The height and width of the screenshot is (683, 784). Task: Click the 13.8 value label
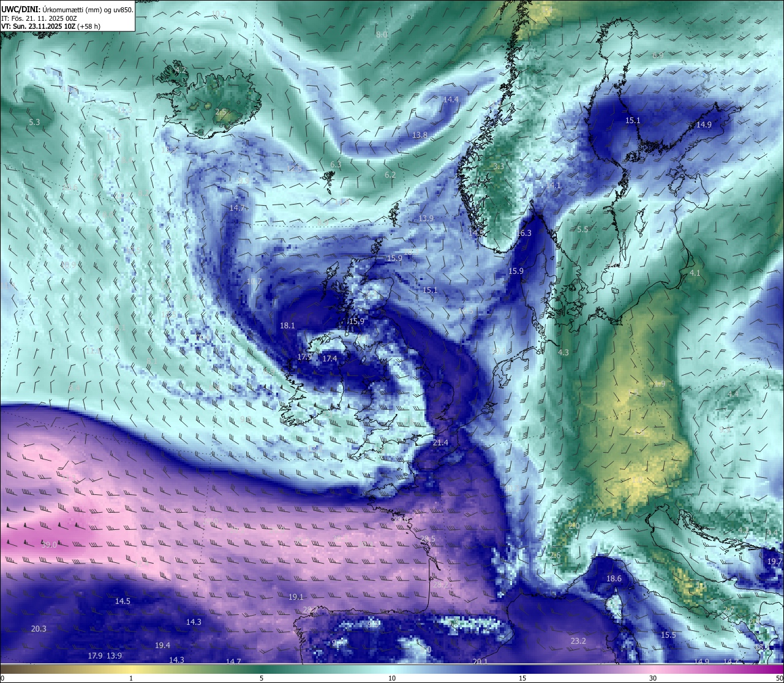pyautogui.click(x=420, y=135)
